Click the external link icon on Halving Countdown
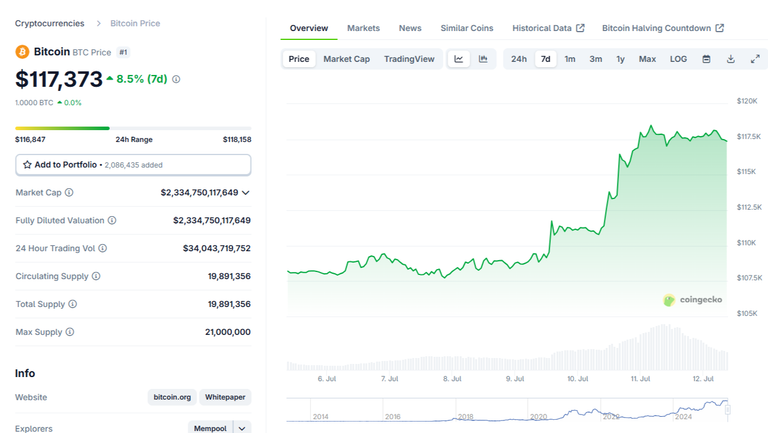 [x=720, y=28]
